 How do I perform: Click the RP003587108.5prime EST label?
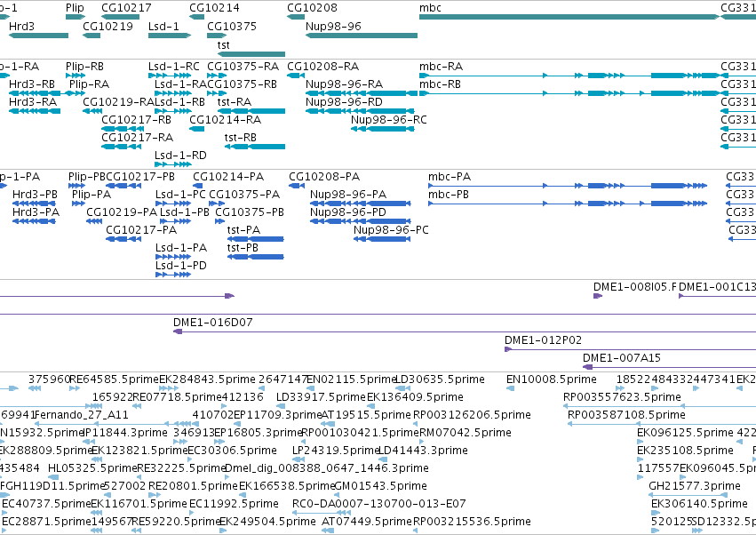pos(626,415)
